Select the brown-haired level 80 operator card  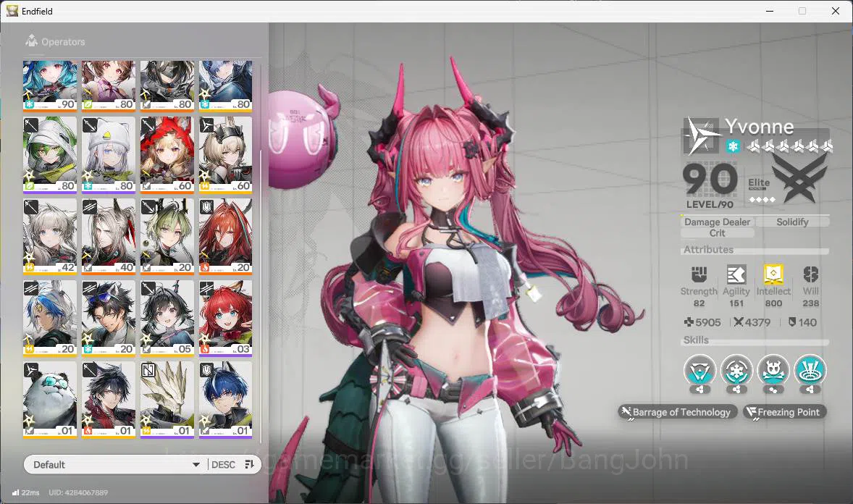[109, 85]
